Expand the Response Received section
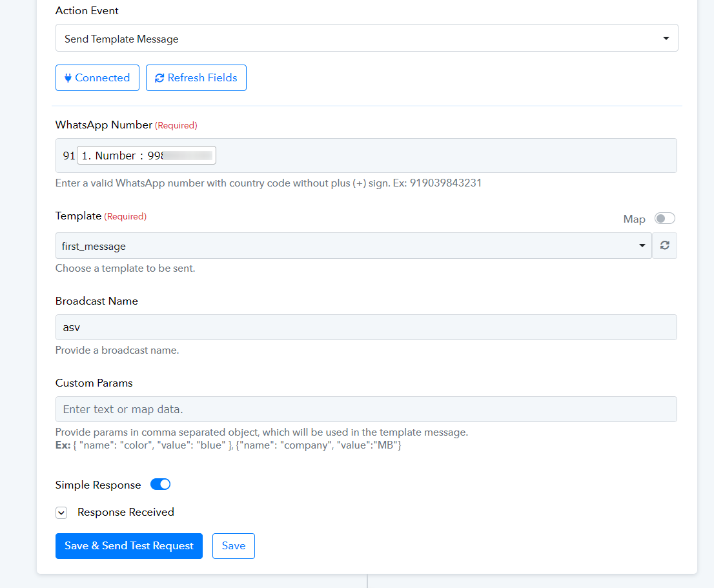714x588 pixels. [61, 513]
